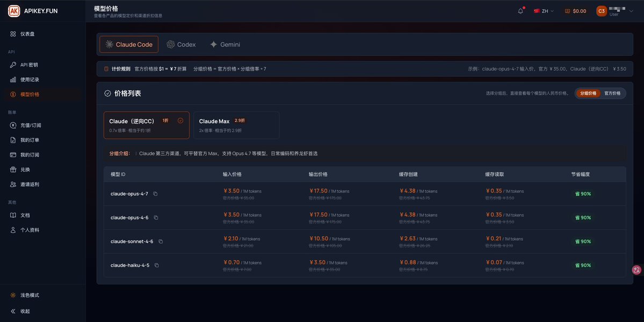Viewport: 644px width, 322px height.
Task: Copy the claude-sonnet-4-6 model ID
Action: [161, 241]
